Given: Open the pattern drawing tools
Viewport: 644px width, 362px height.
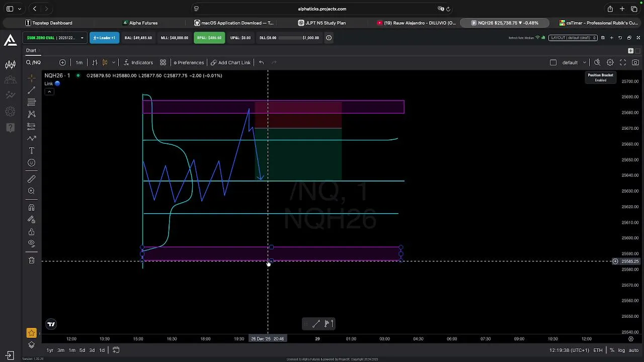Looking at the screenshot, I should (31, 114).
